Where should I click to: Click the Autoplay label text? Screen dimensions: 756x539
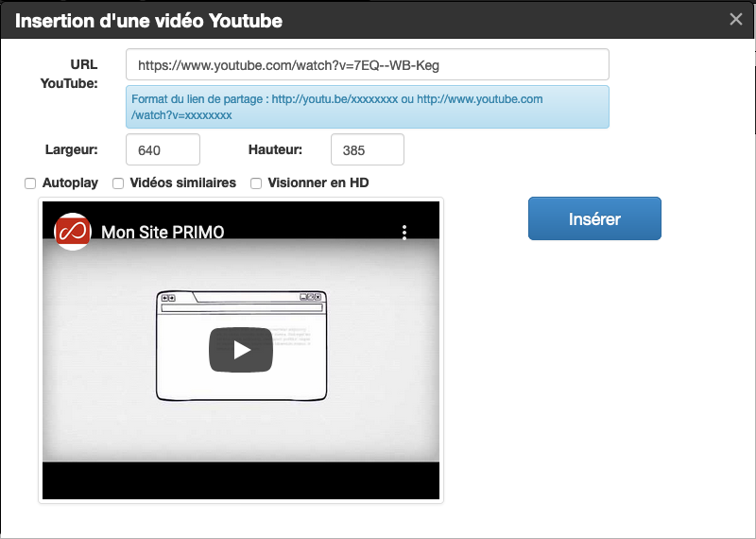[70, 183]
